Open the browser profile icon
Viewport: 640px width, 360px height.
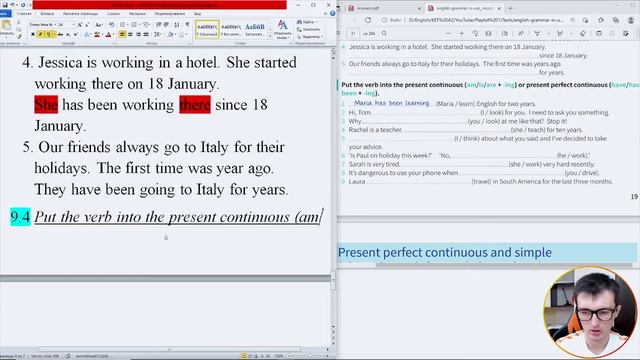631,20
